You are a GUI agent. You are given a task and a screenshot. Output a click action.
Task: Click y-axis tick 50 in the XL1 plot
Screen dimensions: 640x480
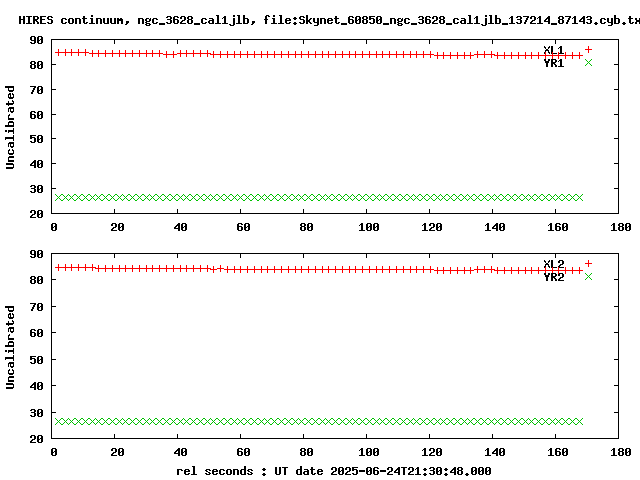click(x=36, y=139)
